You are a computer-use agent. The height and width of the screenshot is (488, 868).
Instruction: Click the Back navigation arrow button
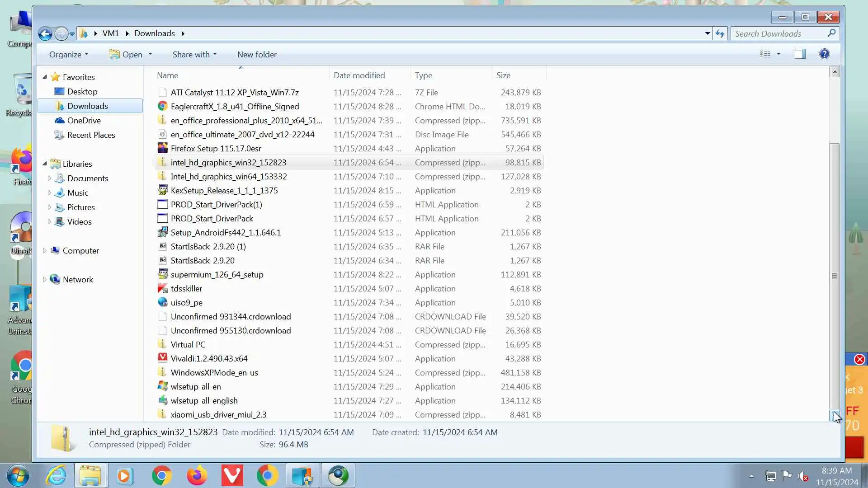[45, 33]
